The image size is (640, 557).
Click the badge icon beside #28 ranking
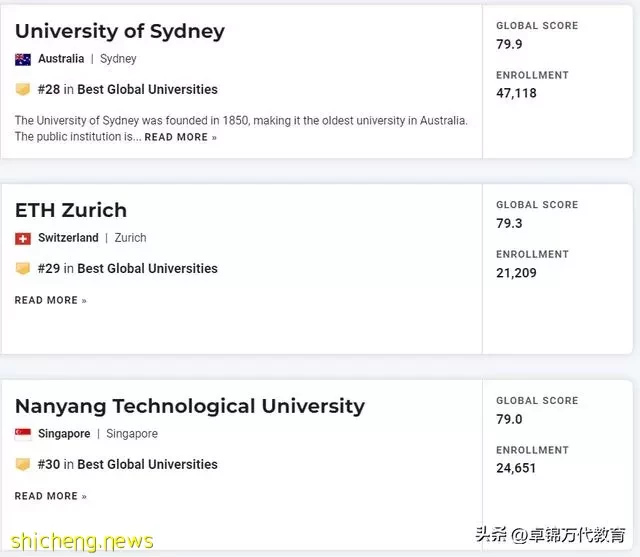23,89
